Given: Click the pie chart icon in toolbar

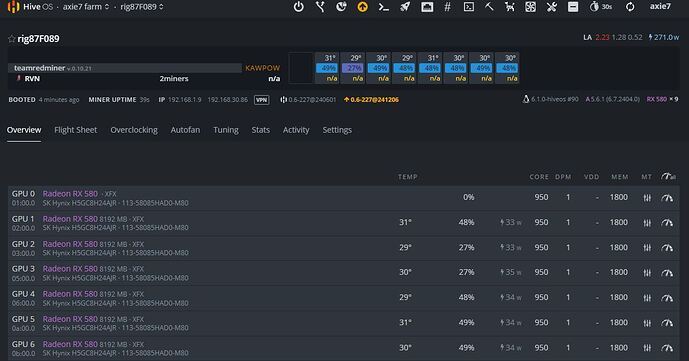Looking at the screenshot, I should tap(341, 7).
